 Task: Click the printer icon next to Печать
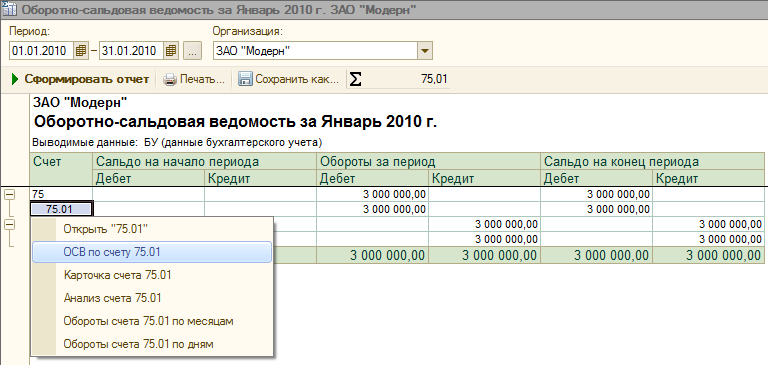(169, 79)
